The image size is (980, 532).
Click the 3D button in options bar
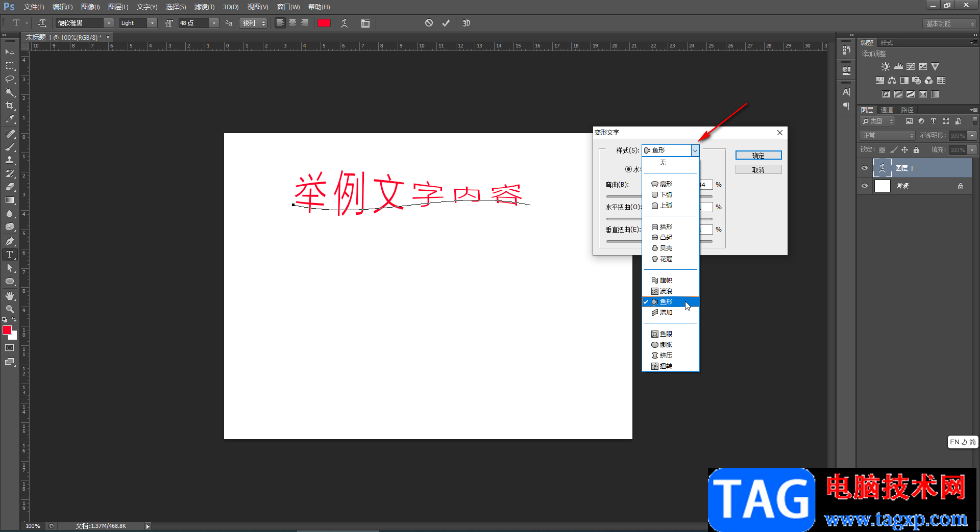(466, 23)
